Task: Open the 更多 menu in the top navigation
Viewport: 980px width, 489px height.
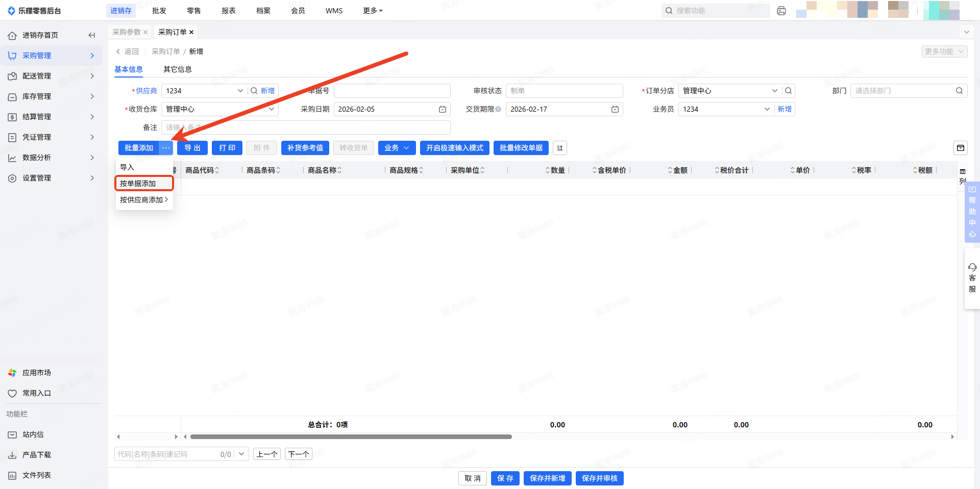Action: coord(373,11)
